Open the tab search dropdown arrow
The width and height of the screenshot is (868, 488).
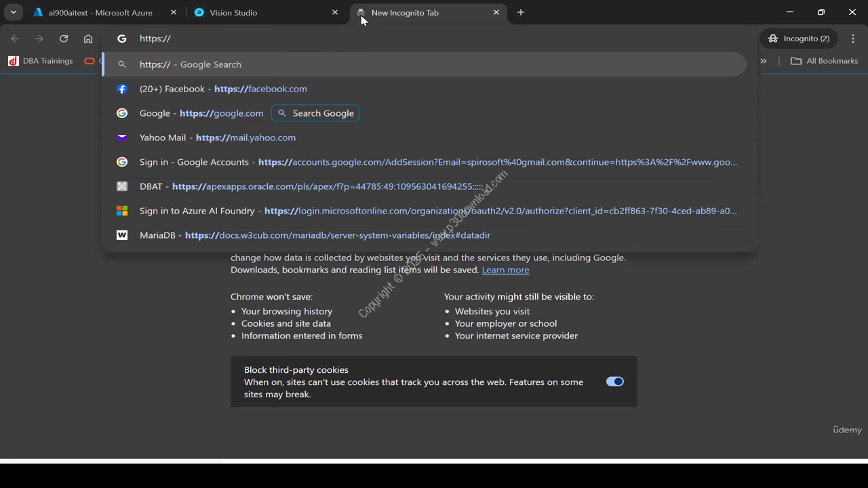click(13, 12)
